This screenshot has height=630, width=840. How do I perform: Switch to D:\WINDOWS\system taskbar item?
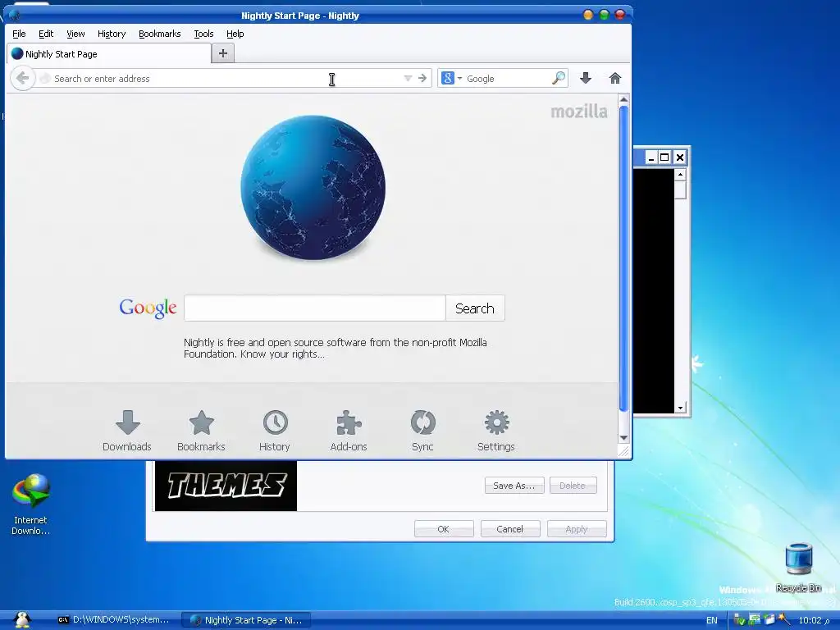coord(113,620)
